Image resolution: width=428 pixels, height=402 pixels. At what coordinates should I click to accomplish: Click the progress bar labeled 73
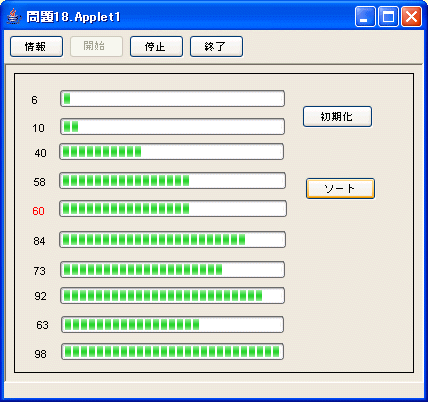pyautogui.click(x=172, y=270)
